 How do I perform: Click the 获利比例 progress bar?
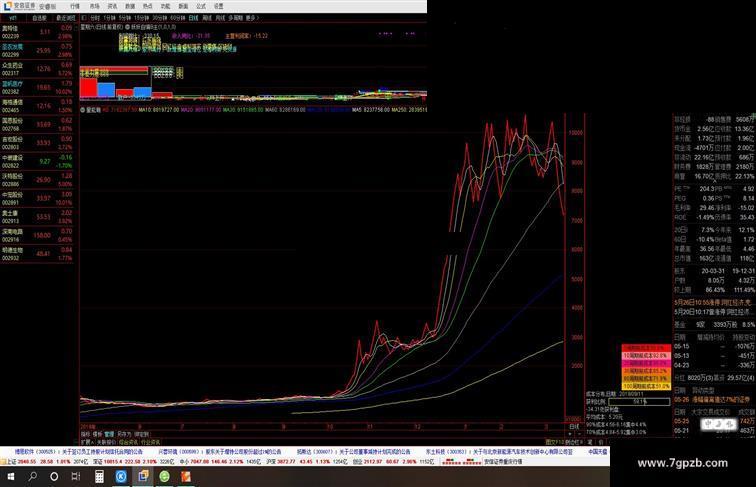(639, 401)
